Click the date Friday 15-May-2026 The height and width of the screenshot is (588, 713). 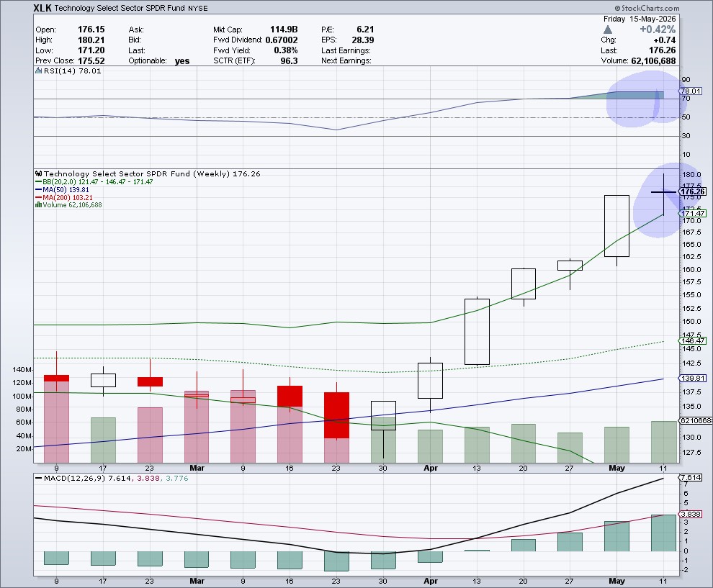click(x=640, y=19)
